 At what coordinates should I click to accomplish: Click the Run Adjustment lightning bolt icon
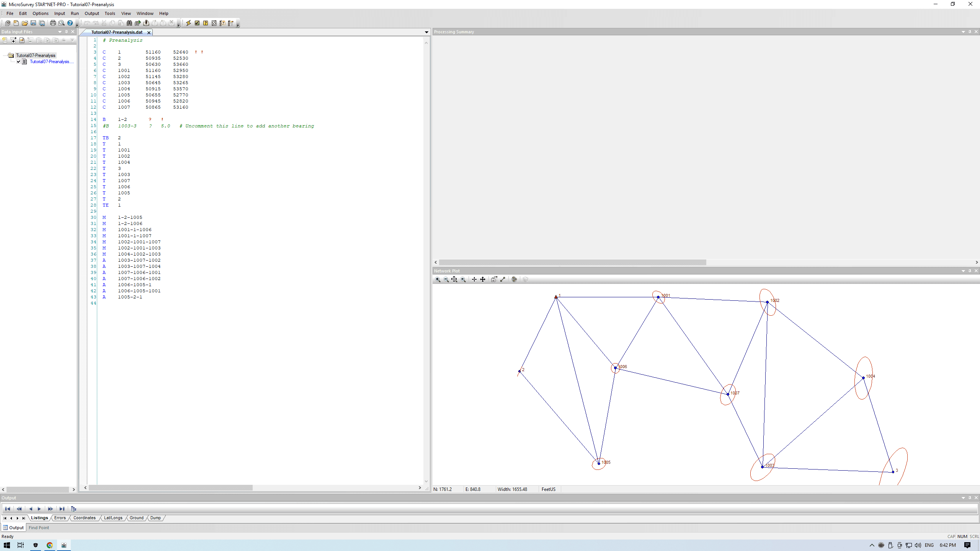click(x=188, y=23)
